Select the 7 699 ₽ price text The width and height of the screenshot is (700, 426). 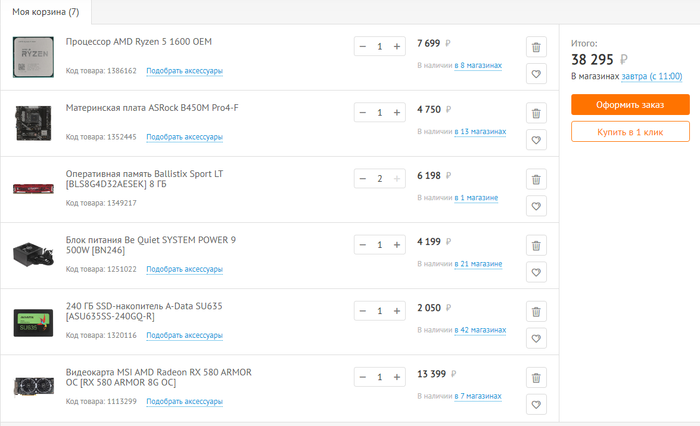pyautogui.click(x=434, y=43)
